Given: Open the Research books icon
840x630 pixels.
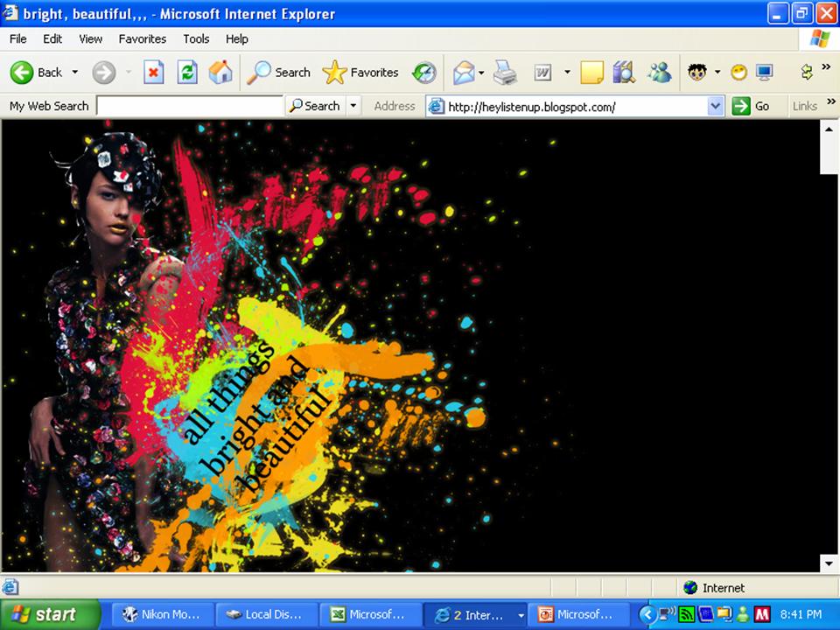Looking at the screenshot, I should point(624,73).
